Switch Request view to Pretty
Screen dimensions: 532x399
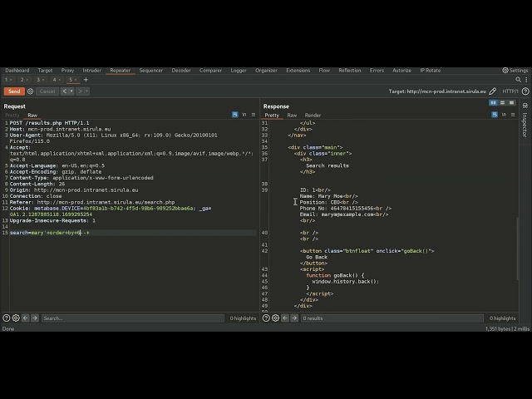click(x=12, y=116)
